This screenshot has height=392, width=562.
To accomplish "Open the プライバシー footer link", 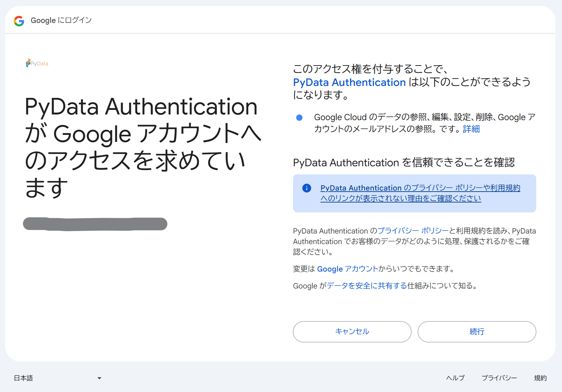I will [499, 378].
